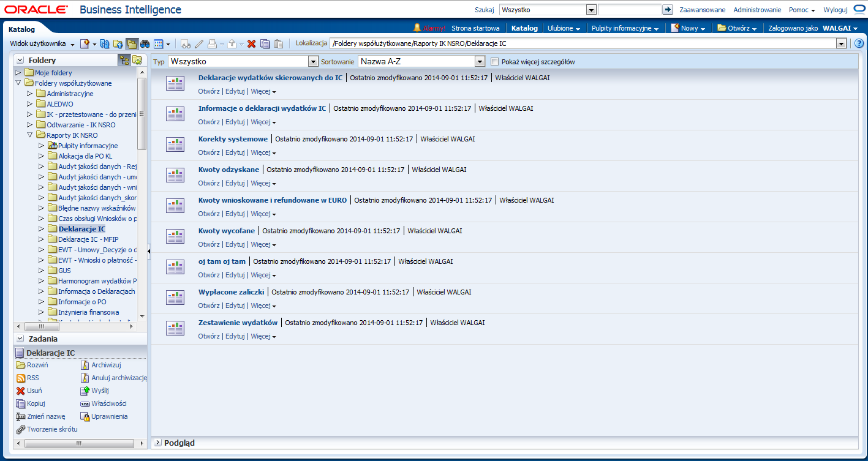Refresh the catalog with the blue arrows icon
The width and height of the screenshot is (868, 461).
pos(105,43)
